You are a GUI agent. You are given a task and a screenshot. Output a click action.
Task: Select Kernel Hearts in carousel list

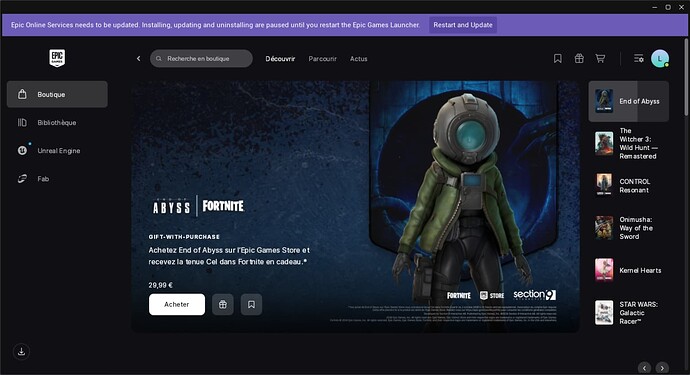point(628,270)
